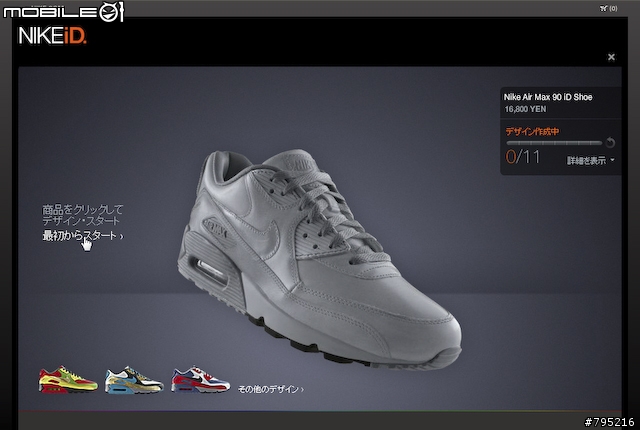Select the red white navy sample shoe design
Viewport: 640px width, 430px height.
coord(200,379)
